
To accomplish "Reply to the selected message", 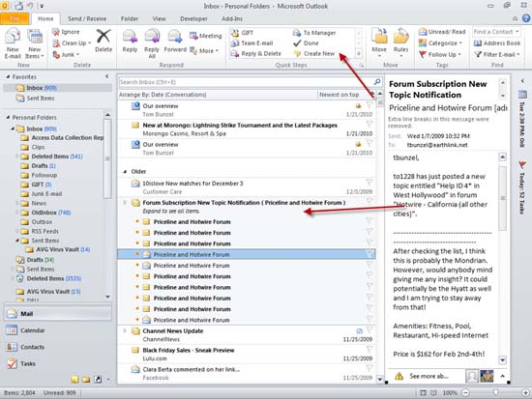I will coord(130,41).
